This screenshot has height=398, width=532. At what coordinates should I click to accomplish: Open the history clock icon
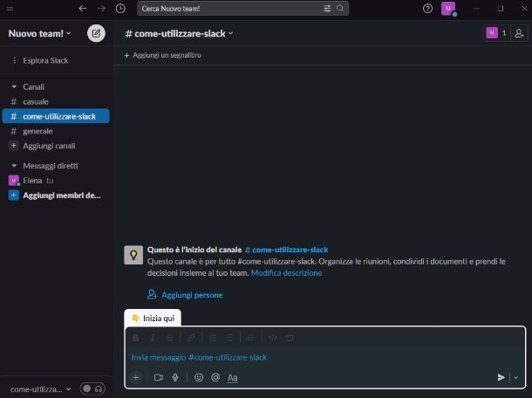[120, 9]
